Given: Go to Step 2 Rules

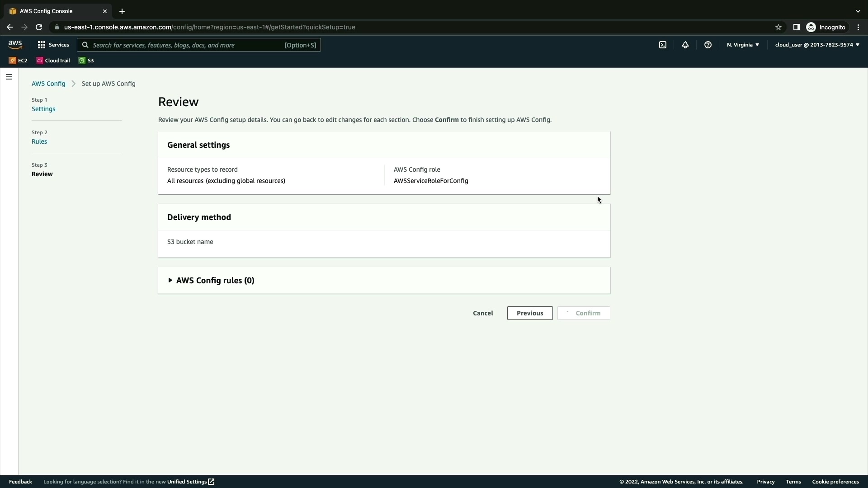Looking at the screenshot, I should (39, 141).
